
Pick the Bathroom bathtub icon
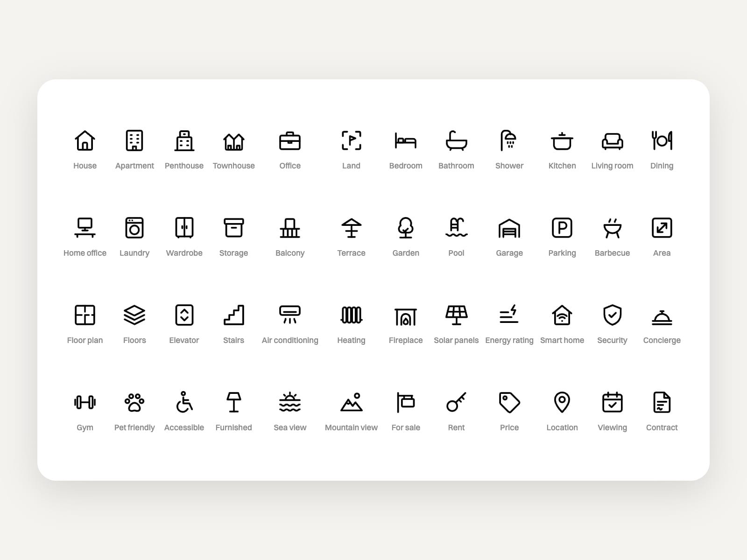pyautogui.click(x=456, y=140)
